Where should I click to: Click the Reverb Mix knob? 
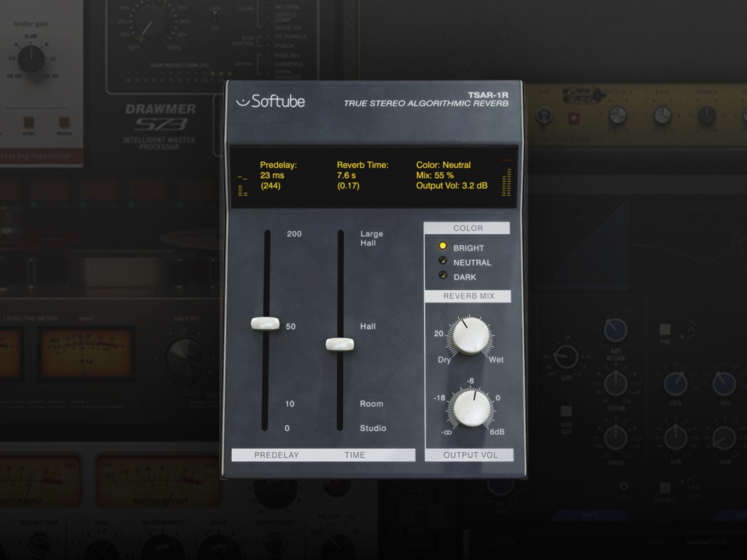[468, 337]
